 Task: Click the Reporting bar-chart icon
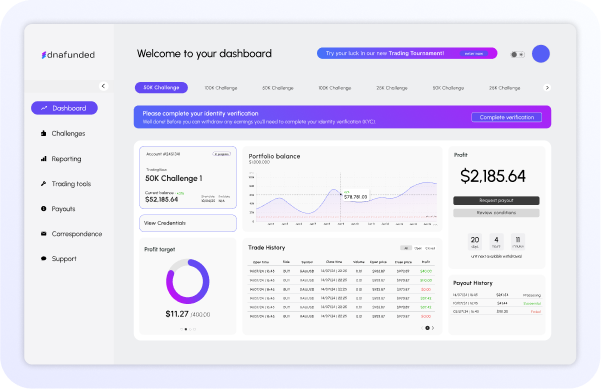(x=43, y=159)
